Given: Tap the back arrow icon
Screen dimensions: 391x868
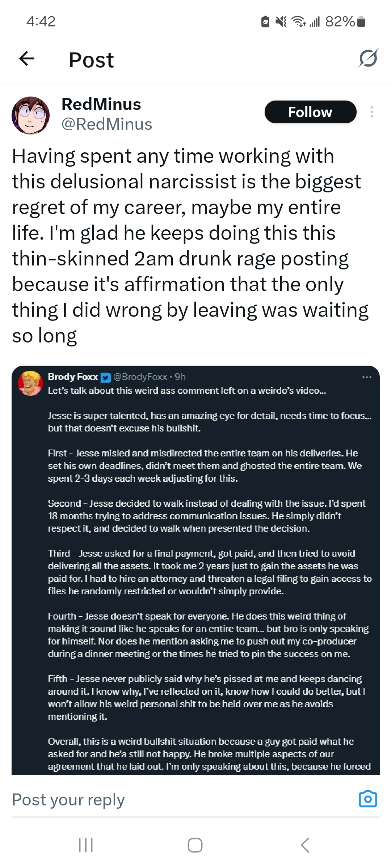Looking at the screenshot, I should [x=27, y=59].
